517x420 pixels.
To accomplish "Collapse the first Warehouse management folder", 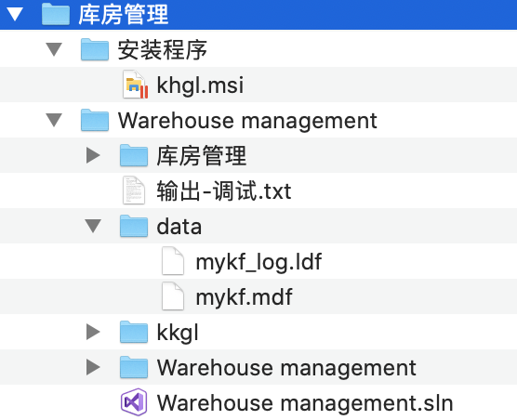I will click(54, 120).
